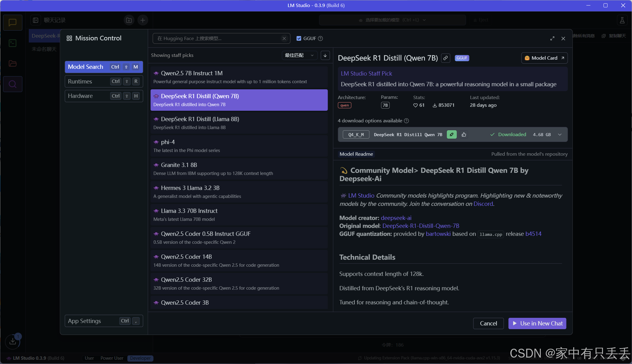Copy link icon next to model title
Viewport: 632px width, 364px height.
(446, 58)
